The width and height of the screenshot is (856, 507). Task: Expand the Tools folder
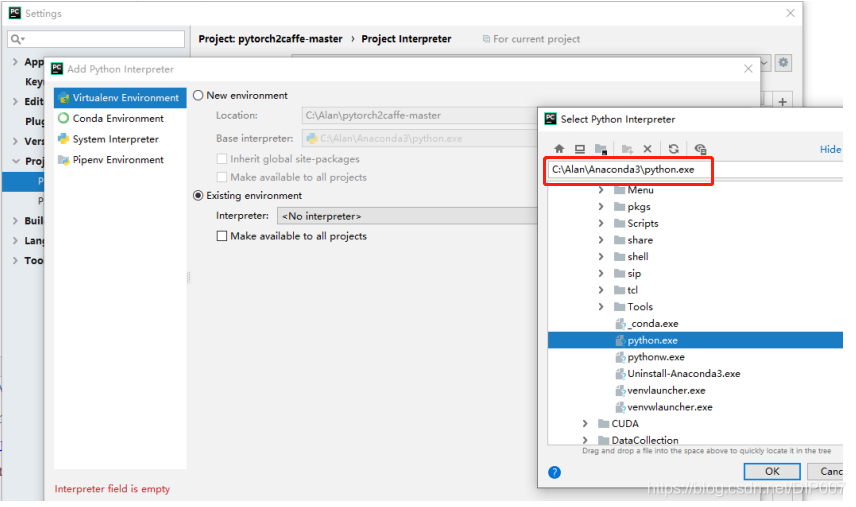tap(601, 307)
